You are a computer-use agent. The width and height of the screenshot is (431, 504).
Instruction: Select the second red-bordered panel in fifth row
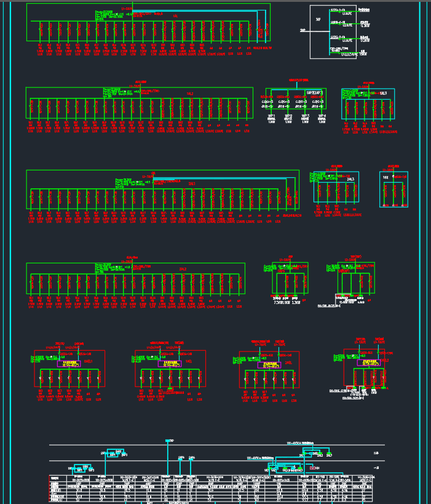[170, 369]
